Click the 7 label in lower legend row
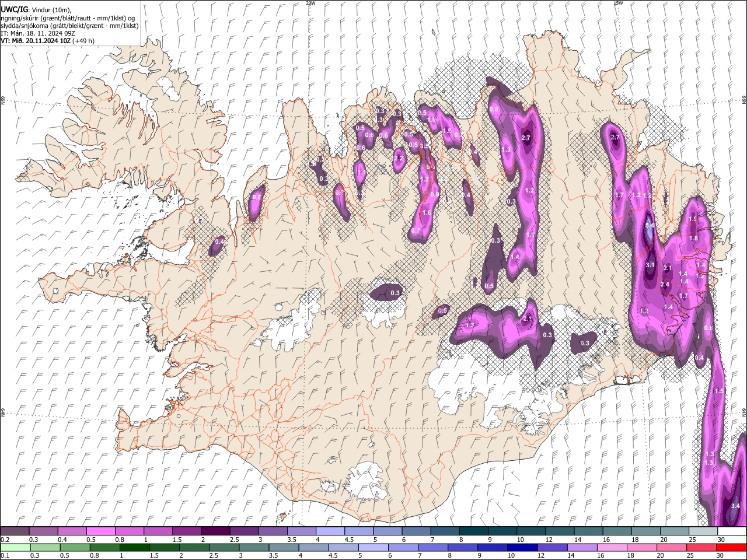 pyautogui.click(x=419, y=556)
